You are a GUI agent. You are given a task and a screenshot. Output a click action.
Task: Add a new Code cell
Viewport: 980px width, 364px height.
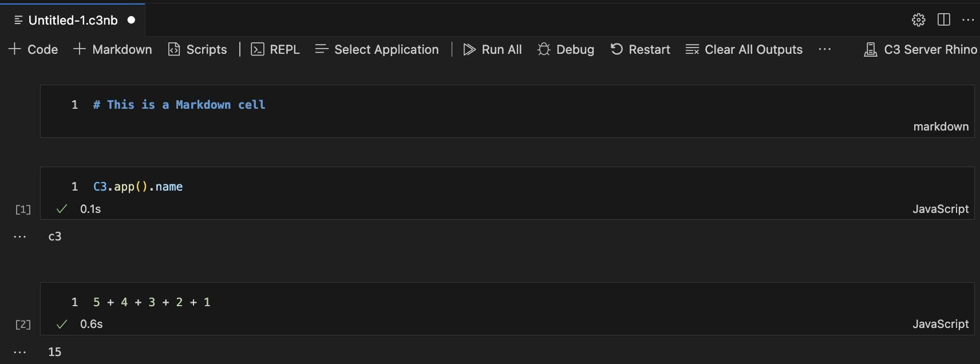pyautogui.click(x=33, y=50)
